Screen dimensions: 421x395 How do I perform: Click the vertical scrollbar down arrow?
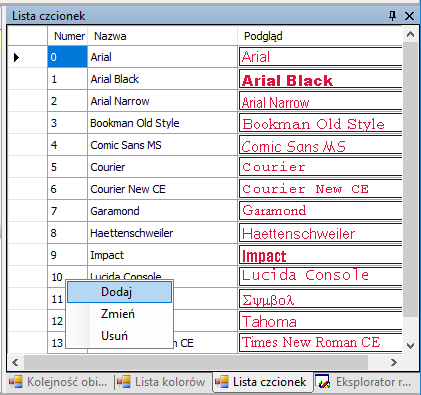411,346
